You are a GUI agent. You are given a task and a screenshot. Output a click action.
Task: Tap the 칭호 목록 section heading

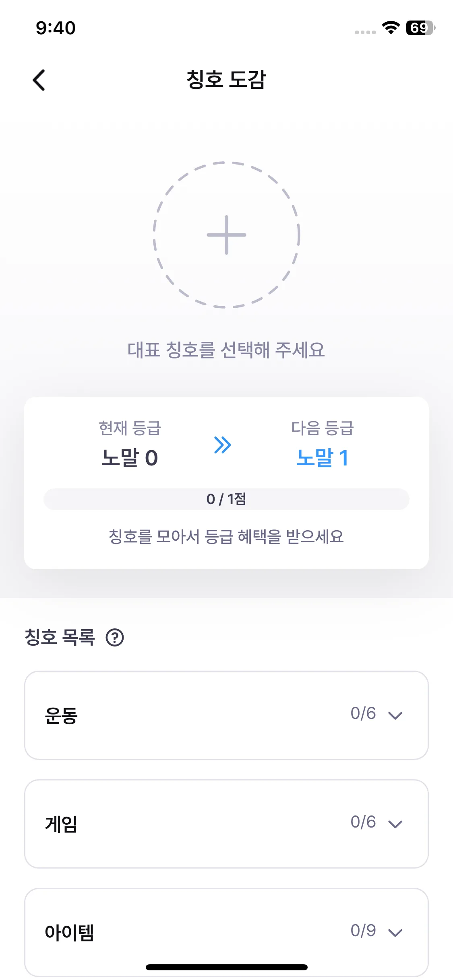pyautogui.click(x=60, y=637)
